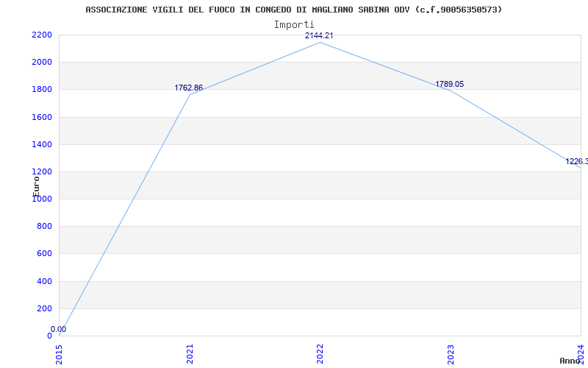Click the 1800 y-axis tick label

[42, 90]
